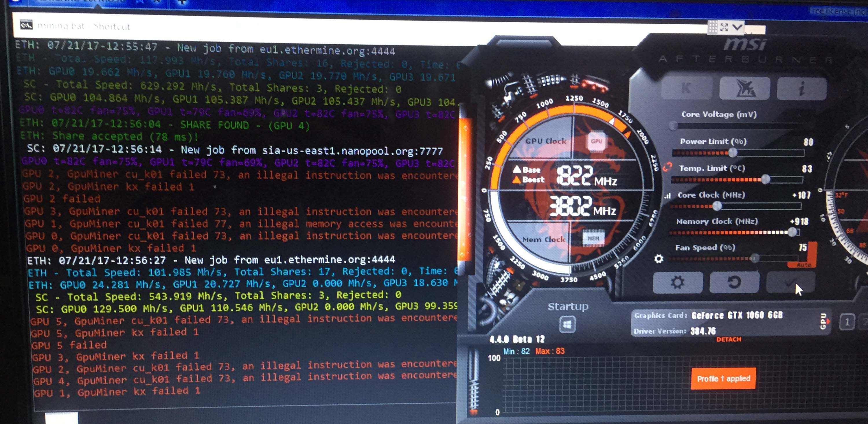Adjust the Core Clock slider handle
The height and width of the screenshot is (424, 868).
coord(717,205)
